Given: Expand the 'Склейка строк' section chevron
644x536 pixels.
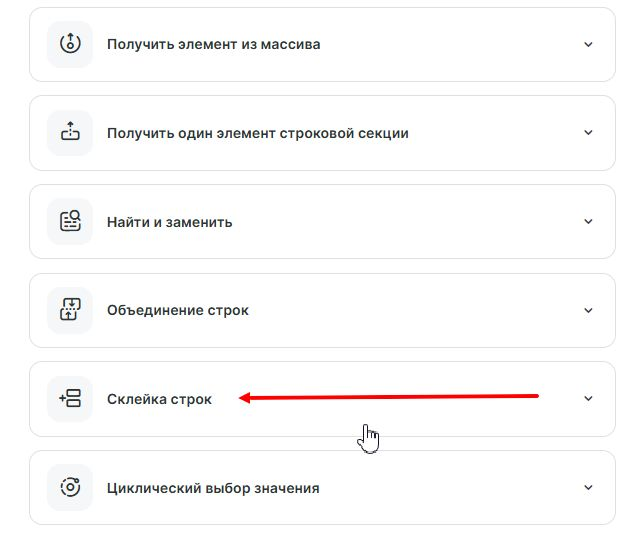Looking at the screenshot, I should pyautogui.click(x=588, y=399).
